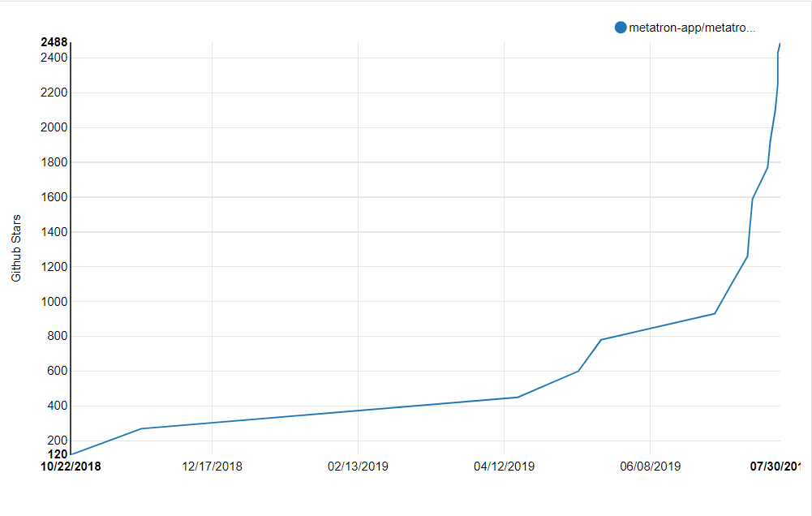Screen dimensions: 812x516
Task: Select the 10/22/2018 start date label
Action: [71, 467]
